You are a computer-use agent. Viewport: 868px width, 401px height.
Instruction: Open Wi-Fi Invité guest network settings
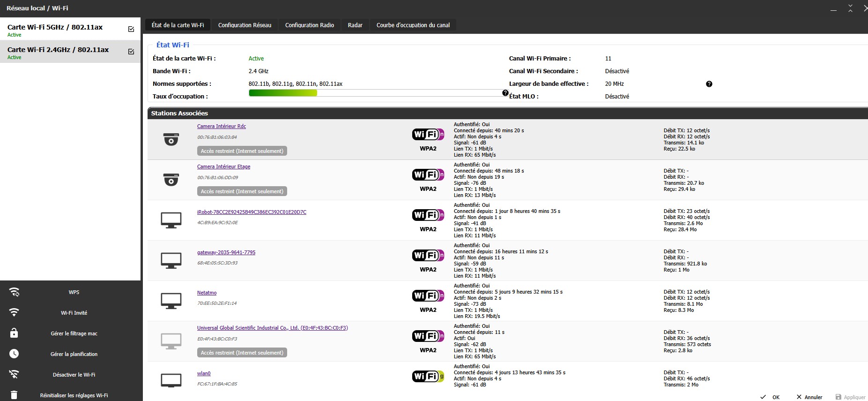(74, 313)
